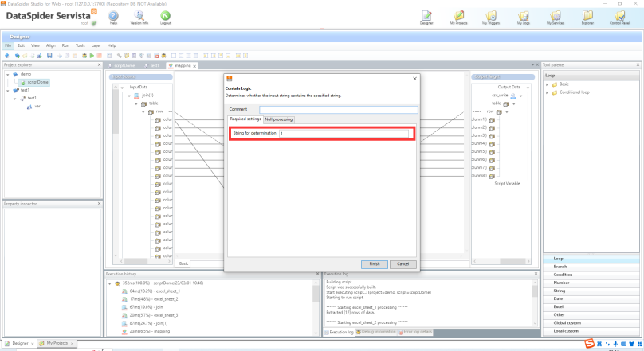The image size is (644, 351).
Task: Open the My Logs icon
Action: (x=523, y=17)
